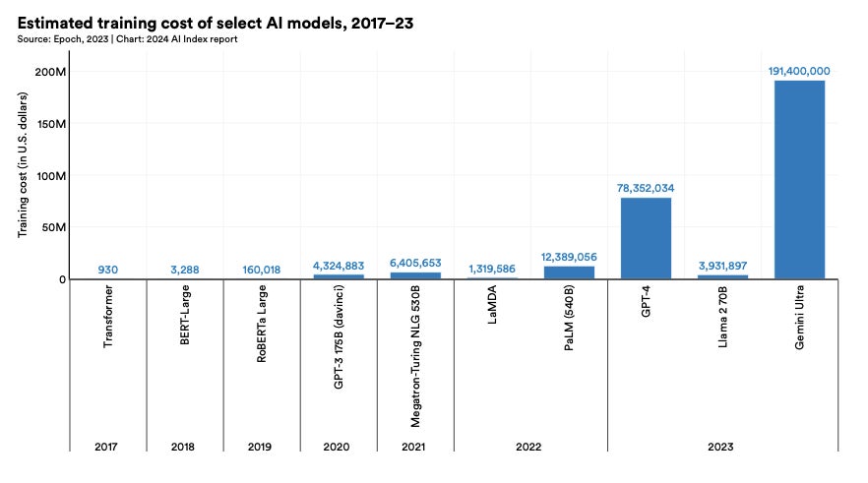Click the 2022 year group label
Image resolution: width=868 pixels, height=483 pixels.
pyautogui.click(x=530, y=447)
